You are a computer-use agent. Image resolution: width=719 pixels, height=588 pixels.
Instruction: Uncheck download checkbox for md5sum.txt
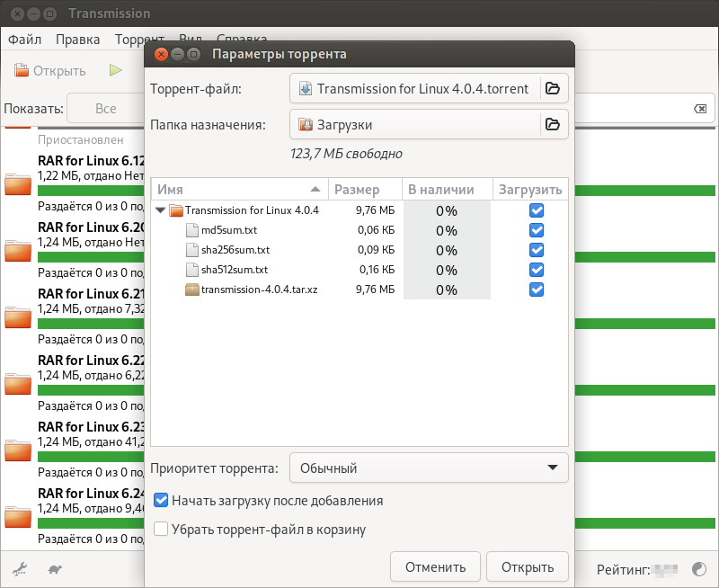click(537, 230)
